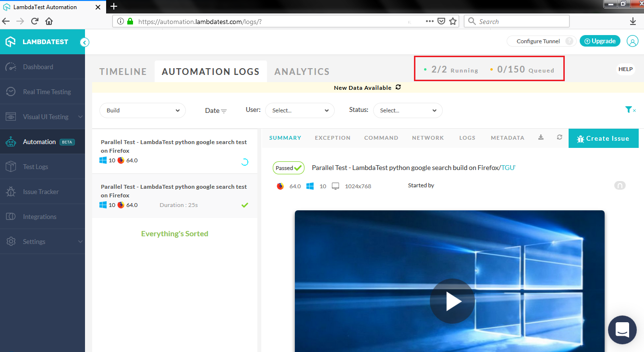
Task: Open the Automation section
Action: pos(42,142)
